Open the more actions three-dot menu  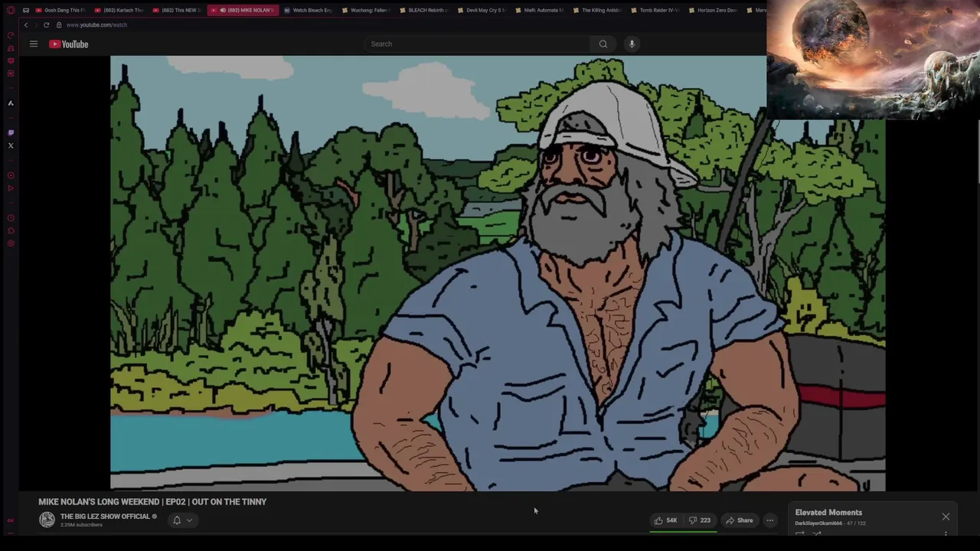(x=770, y=520)
